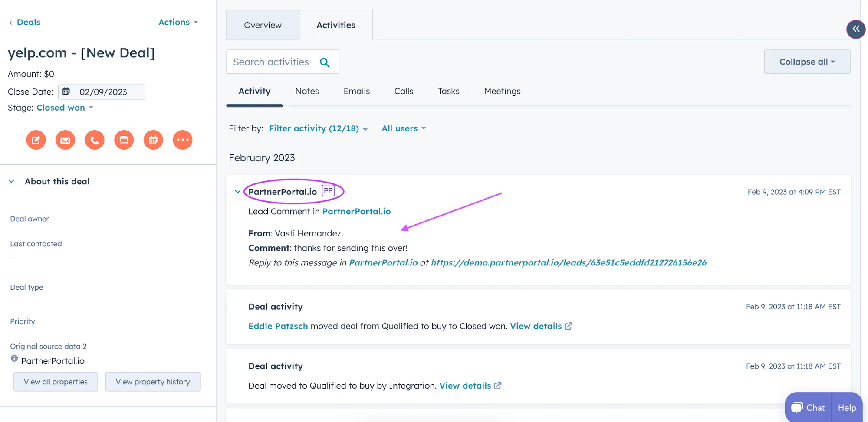Open the Filter activity (12/18) dropdown

[x=318, y=128]
